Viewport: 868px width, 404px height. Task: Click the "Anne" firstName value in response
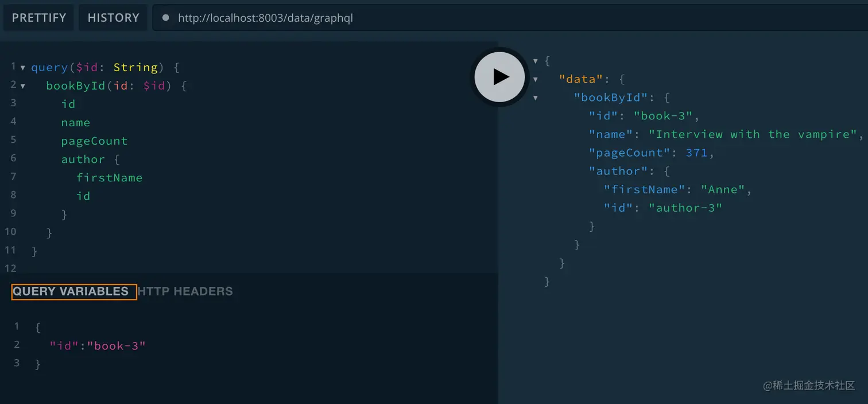(x=723, y=189)
